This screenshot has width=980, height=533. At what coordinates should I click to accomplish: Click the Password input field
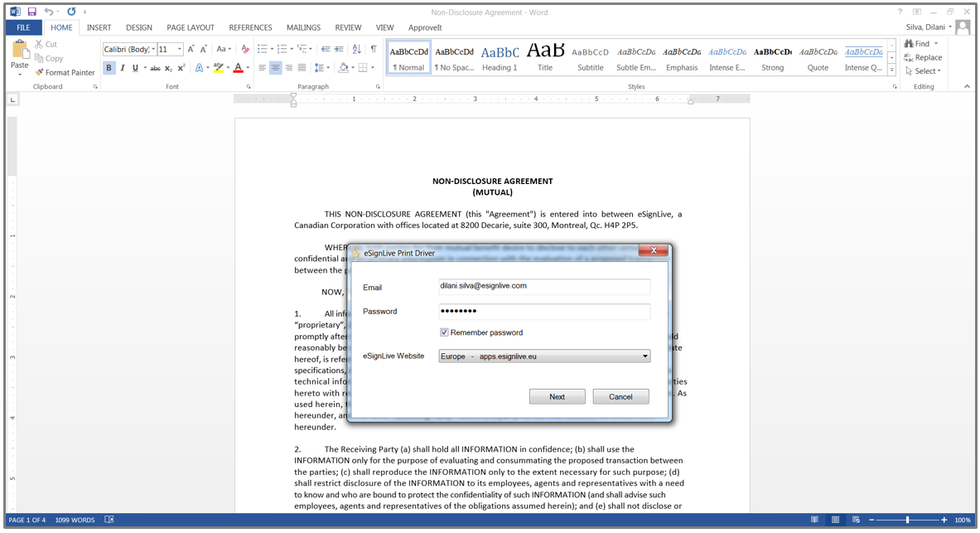tap(544, 311)
